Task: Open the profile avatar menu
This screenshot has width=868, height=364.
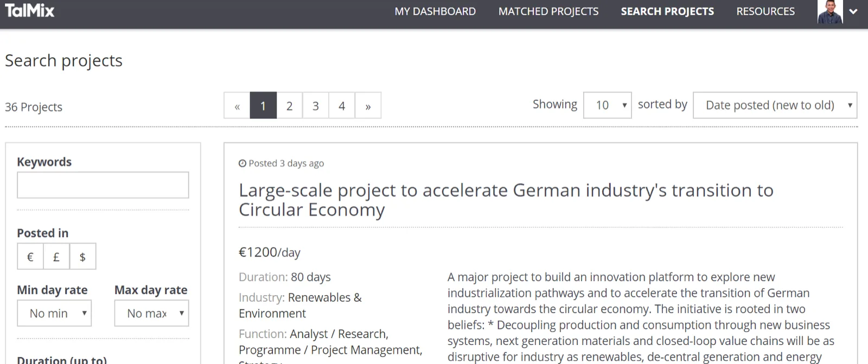Action: 830,11
